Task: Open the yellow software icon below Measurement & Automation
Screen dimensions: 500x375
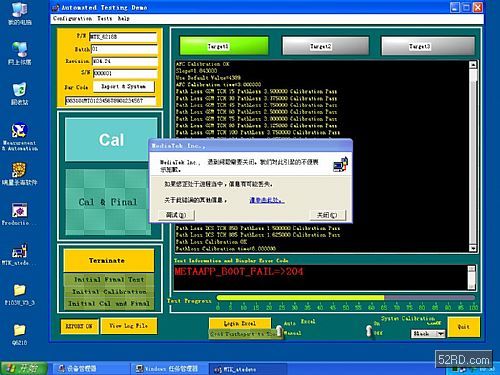Action: (19, 173)
